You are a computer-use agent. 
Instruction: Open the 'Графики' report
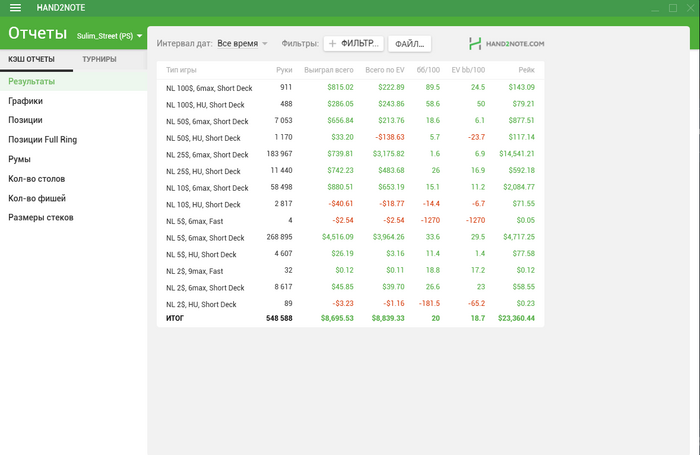[x=74, y=101]
